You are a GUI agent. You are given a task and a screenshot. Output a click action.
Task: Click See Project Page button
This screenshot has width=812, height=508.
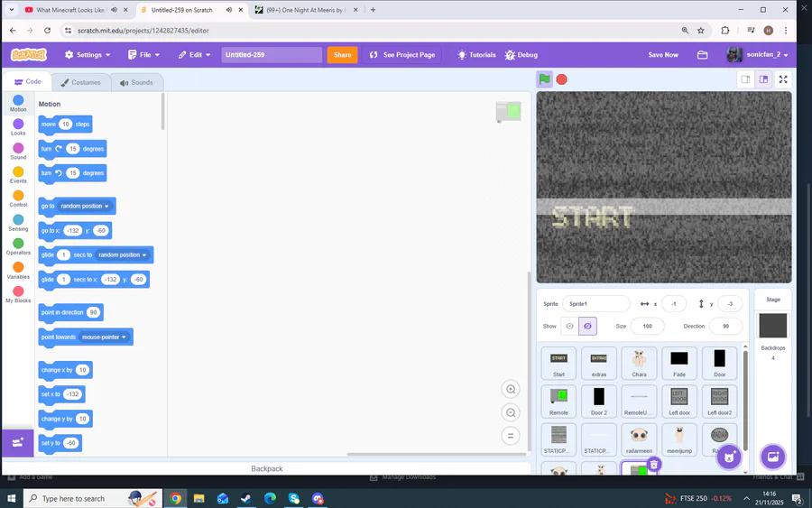click(402, 55)
